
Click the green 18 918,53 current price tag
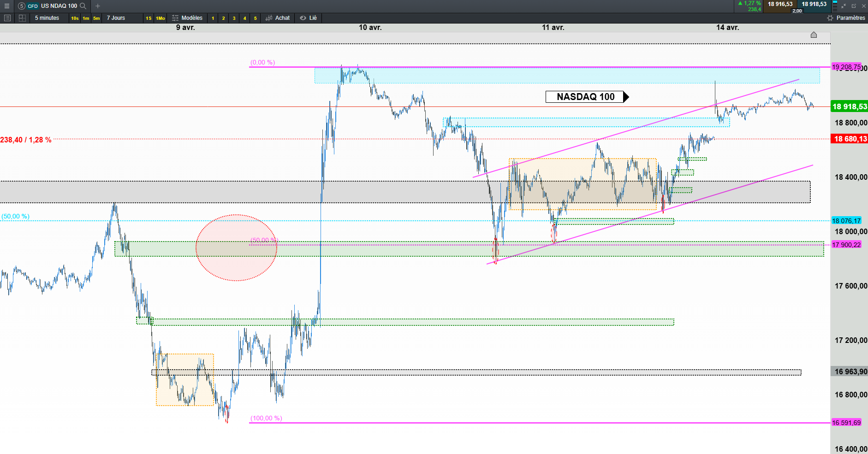pos(849,106)
